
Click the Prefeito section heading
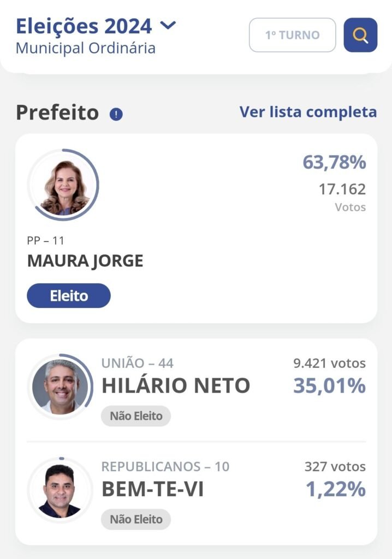point(57,112)
